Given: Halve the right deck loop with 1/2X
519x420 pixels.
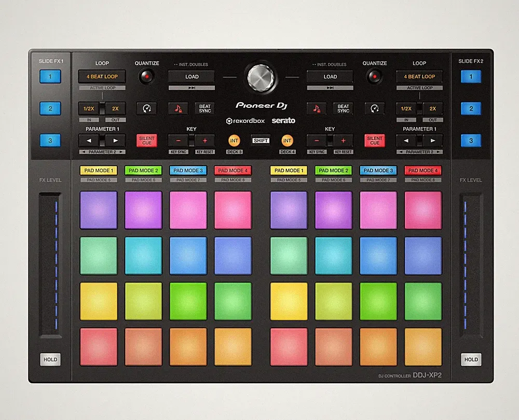Looking at the screenshot, I should [x=406, y=108].
